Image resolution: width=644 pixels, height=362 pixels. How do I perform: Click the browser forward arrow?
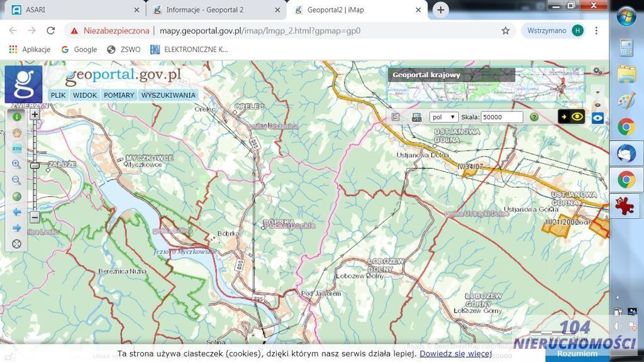[31, 31]
